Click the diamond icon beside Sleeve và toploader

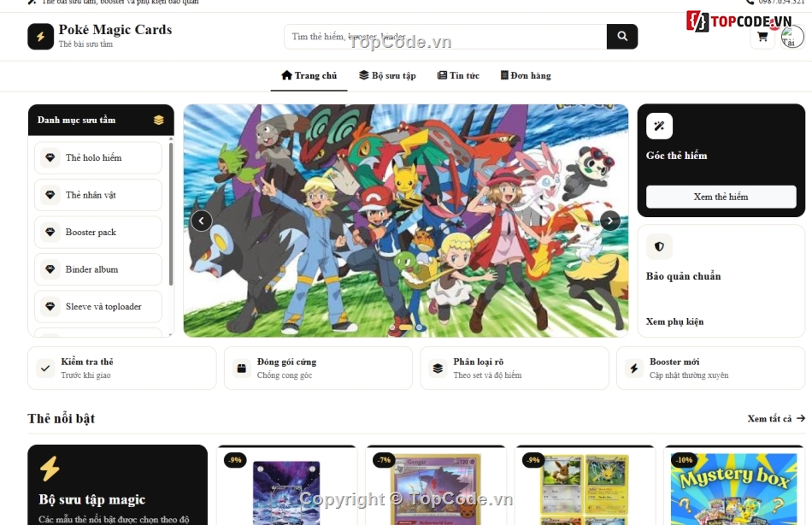[x=50, y=307]
